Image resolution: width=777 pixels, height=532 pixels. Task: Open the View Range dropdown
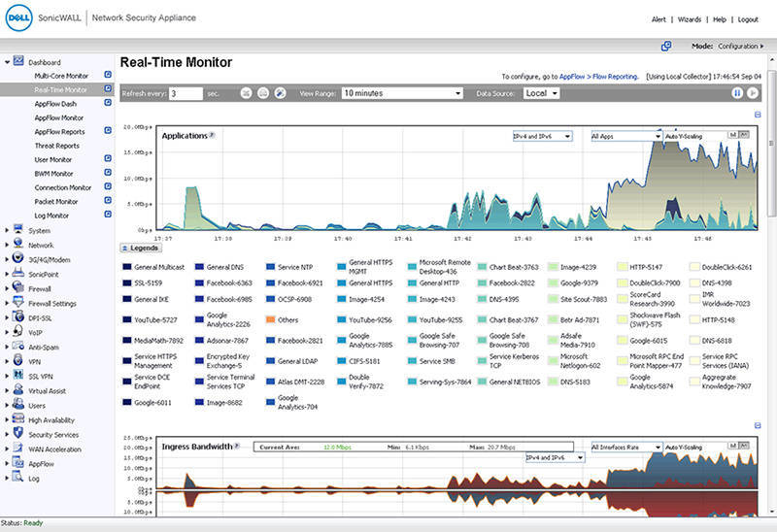(x=402, y=93)
